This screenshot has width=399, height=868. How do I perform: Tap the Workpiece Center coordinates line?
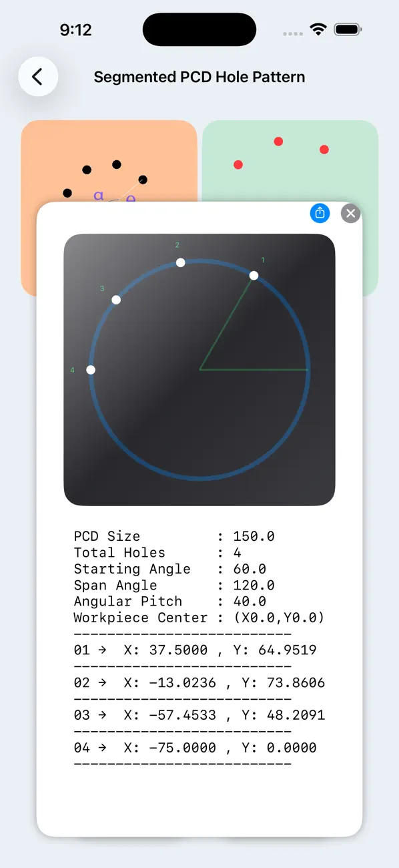(199, 618)
